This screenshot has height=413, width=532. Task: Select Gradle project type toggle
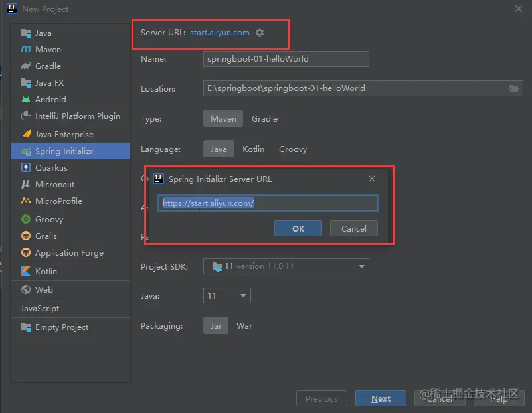coord(264,118)
